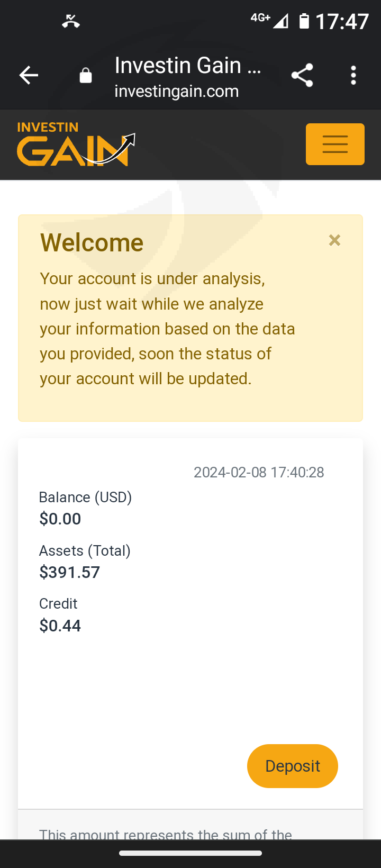
Task: Tap the Credit $0.44 value
Action: click(x=60, y=626)
